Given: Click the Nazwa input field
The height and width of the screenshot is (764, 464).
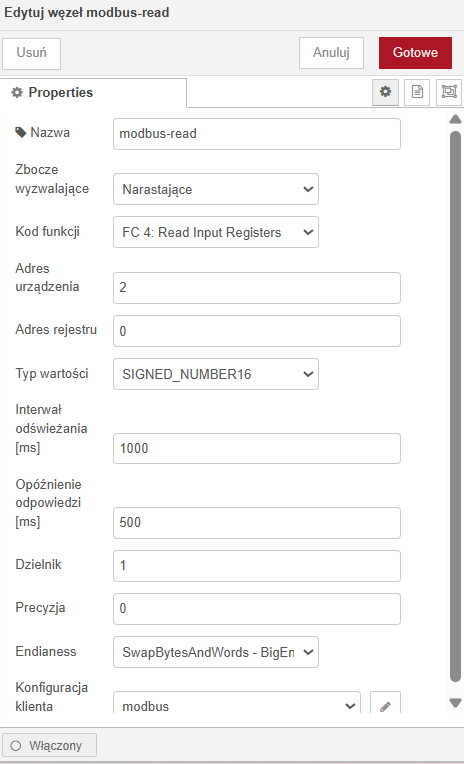Looking at the screenshot, I should pyautogui.click(x=257, y=134).
